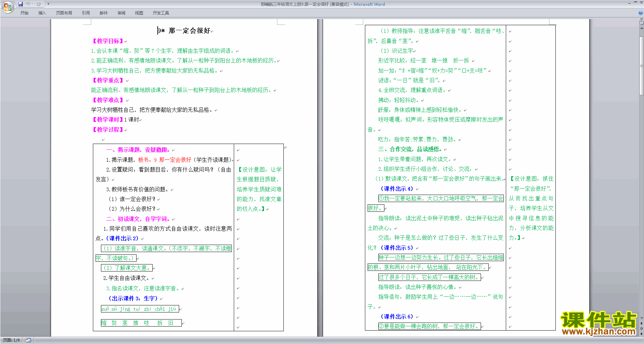Click the blue text (课件出示 5)
644x344 pixels.
[397, 248]
